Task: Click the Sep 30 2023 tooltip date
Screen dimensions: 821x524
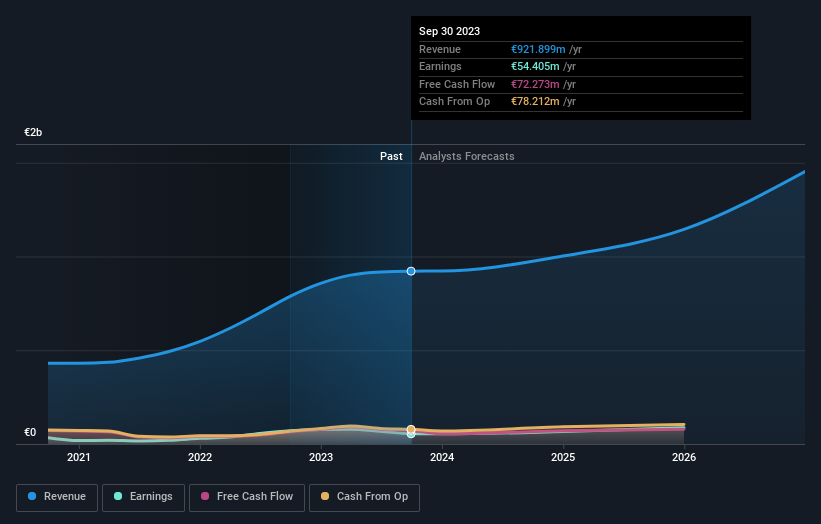Action: [449, 31]
